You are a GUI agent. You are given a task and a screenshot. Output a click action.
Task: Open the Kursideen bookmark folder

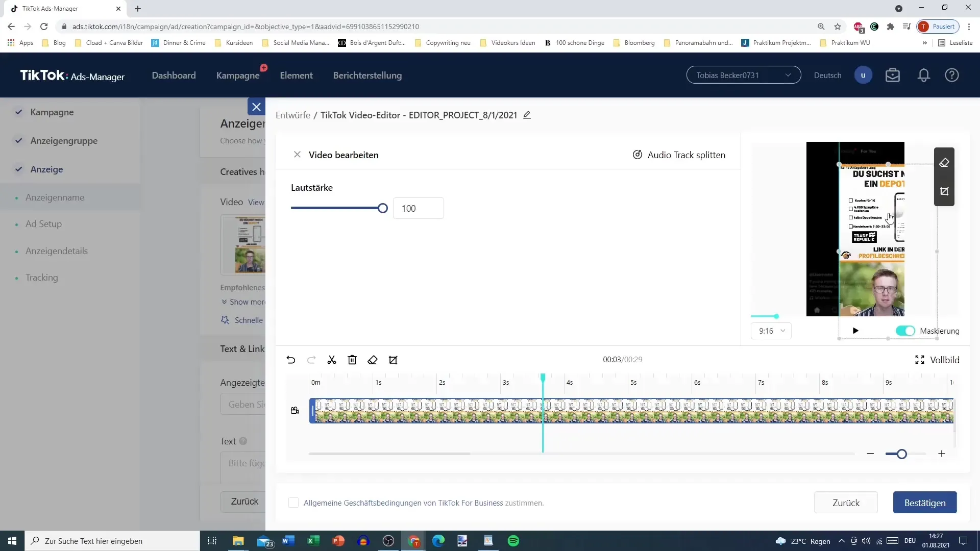[234, 43]
